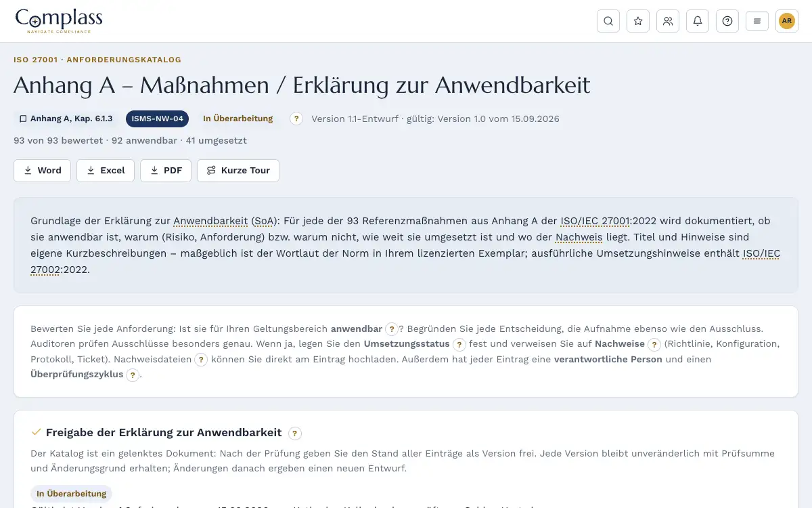Image resolution: width=812 pixels, height=508 pixels.
Task: Open notifications bell
Action: [698, 21]
